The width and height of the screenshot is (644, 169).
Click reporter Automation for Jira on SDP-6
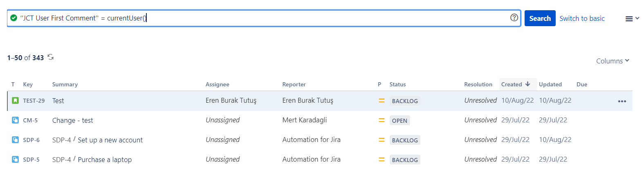point(311,140)
